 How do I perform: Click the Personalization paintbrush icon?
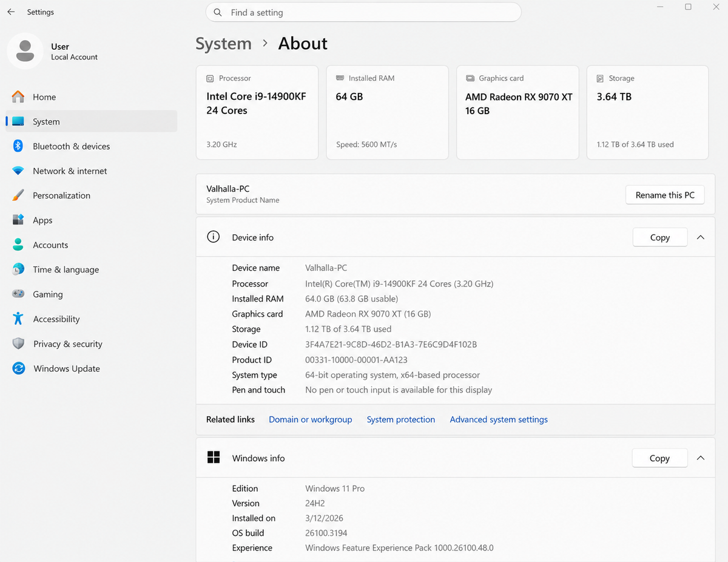[18, 195]
